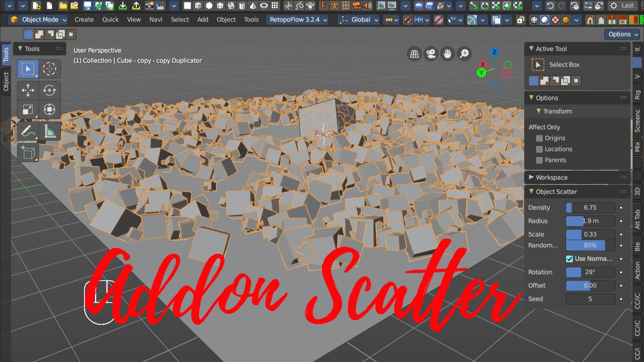Add a cone primitive from top toolbar
644x362 pixels.
tap(253, 6)
